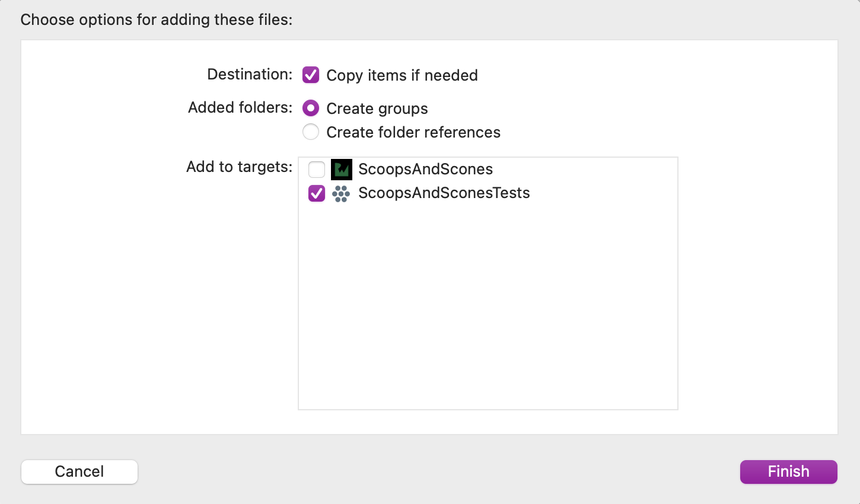Click the Added folders label
This screenshot has height=504, width=860.
(x=239, y=107)
